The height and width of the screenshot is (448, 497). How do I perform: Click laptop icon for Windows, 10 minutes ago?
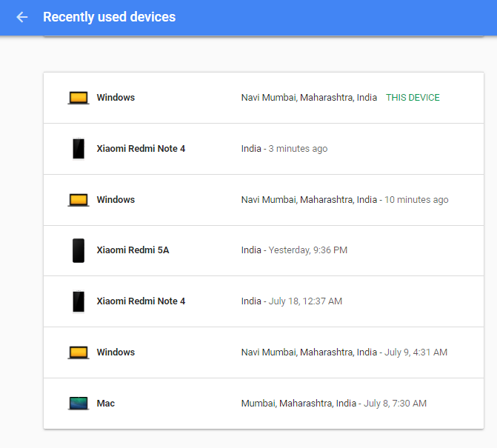click(79, 200)
